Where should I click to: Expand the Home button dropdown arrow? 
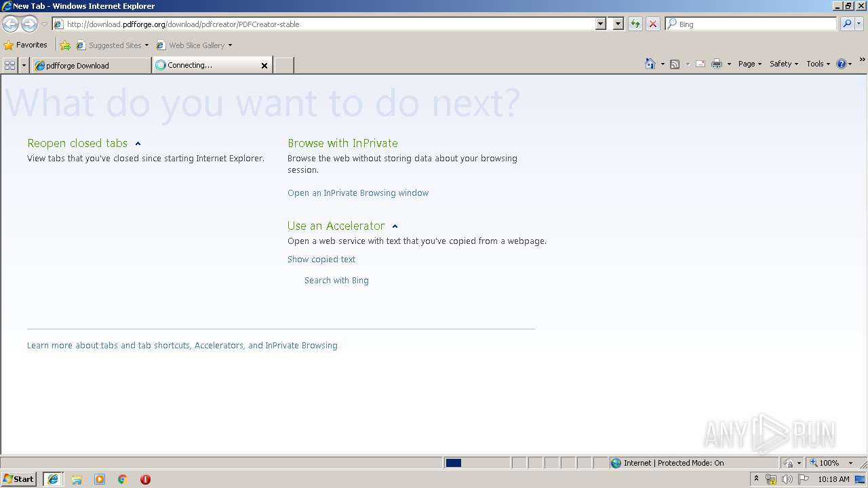tap(663, 64)
